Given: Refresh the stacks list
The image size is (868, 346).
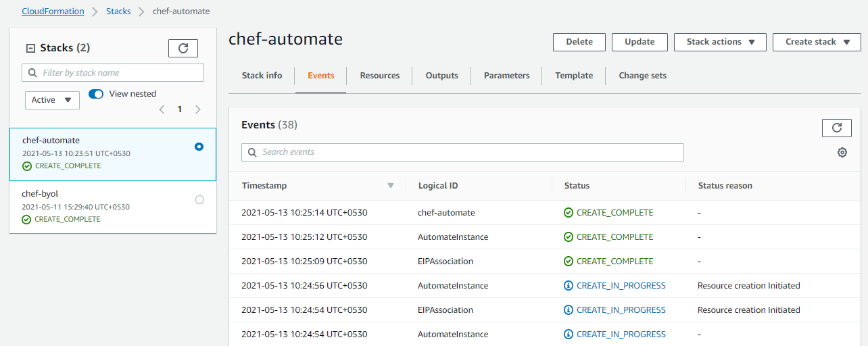Looking at the screenshot, I should [x=183, y=48].
